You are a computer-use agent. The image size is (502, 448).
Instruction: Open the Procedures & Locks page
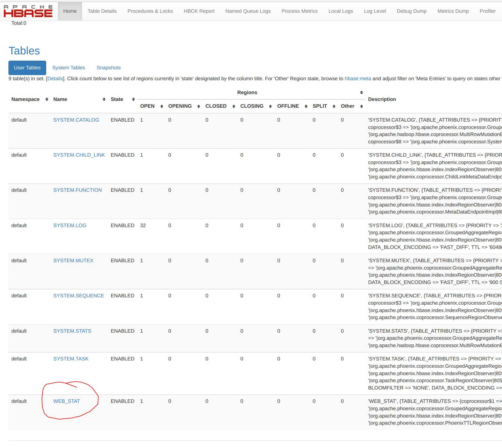(150, 11)
